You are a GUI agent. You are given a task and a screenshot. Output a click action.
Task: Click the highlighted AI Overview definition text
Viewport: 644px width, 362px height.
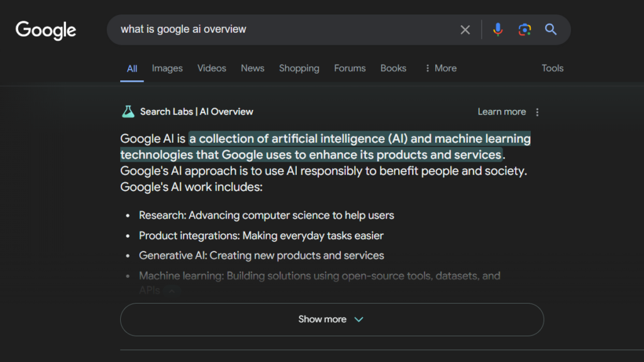tap(358, 139)
